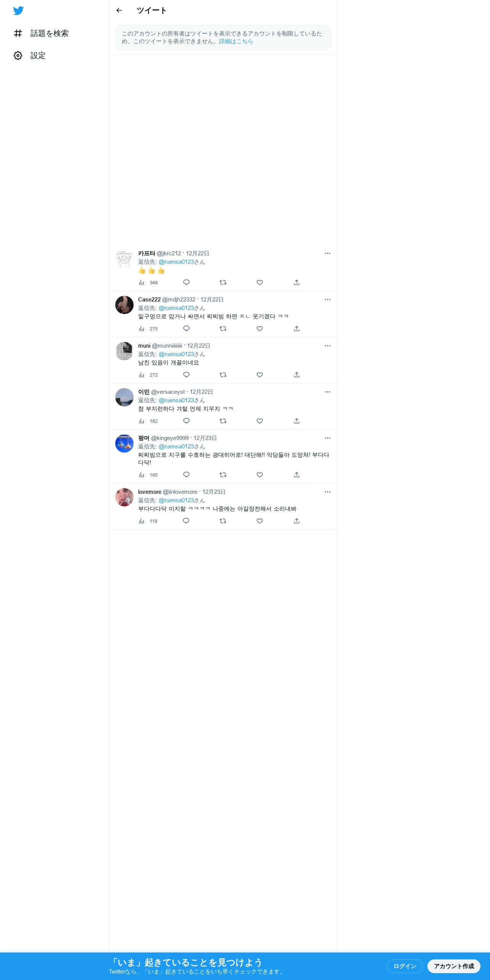Go back using the arrow icon
The image size is (490, 980).
[119, 10]
